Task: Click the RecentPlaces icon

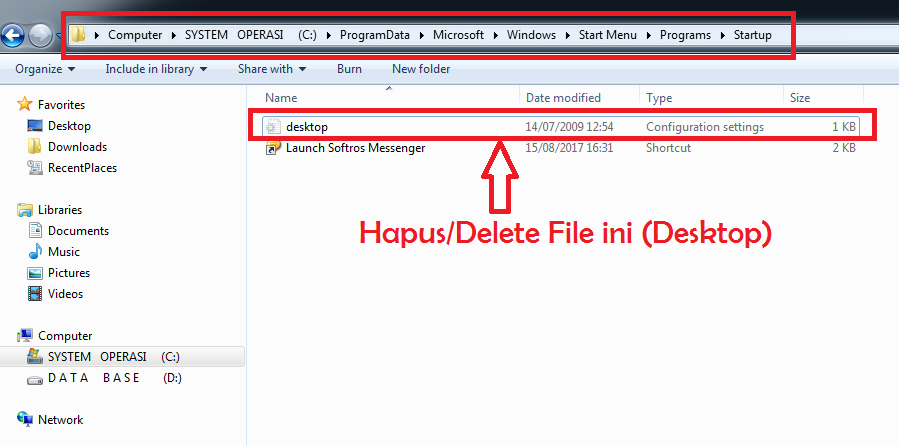Action: (x=35, y=168)
